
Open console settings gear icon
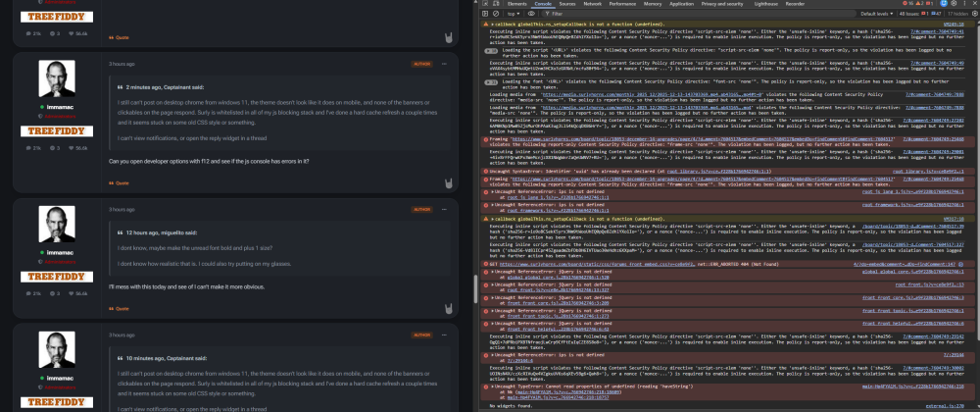tap(973, 15)
